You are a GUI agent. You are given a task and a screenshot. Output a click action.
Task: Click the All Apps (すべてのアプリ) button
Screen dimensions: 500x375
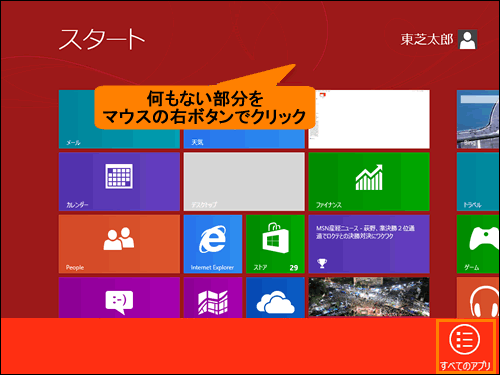pos(465,346)
